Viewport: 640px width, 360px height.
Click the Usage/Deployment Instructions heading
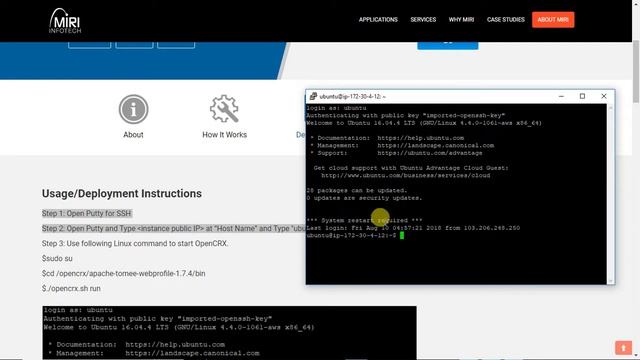pos(122,193)
